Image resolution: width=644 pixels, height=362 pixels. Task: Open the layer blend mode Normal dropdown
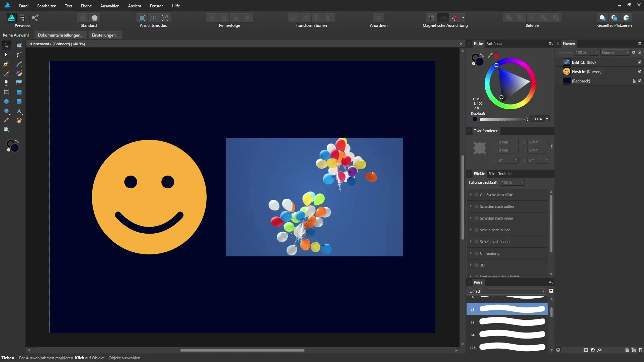(615, 53)
